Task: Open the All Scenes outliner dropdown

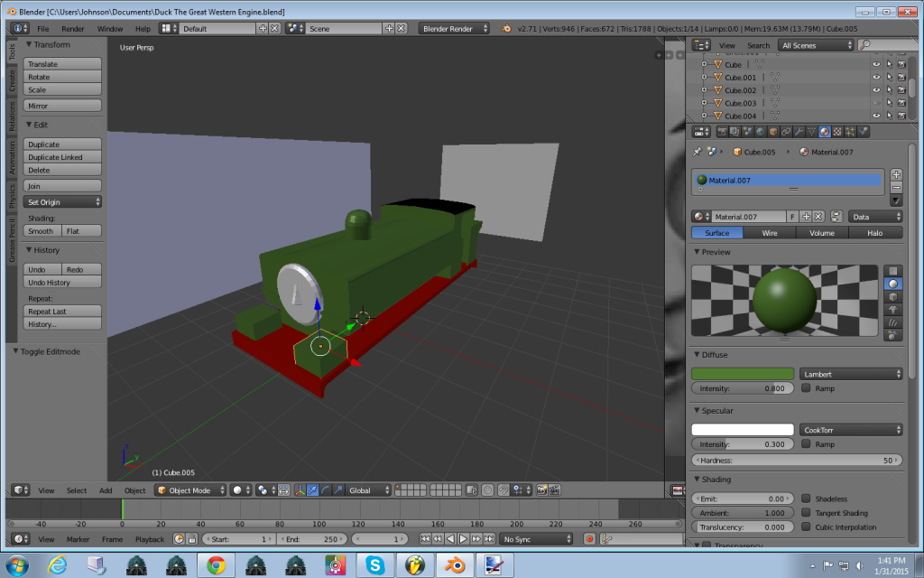Action: click(x=816, y=45)
